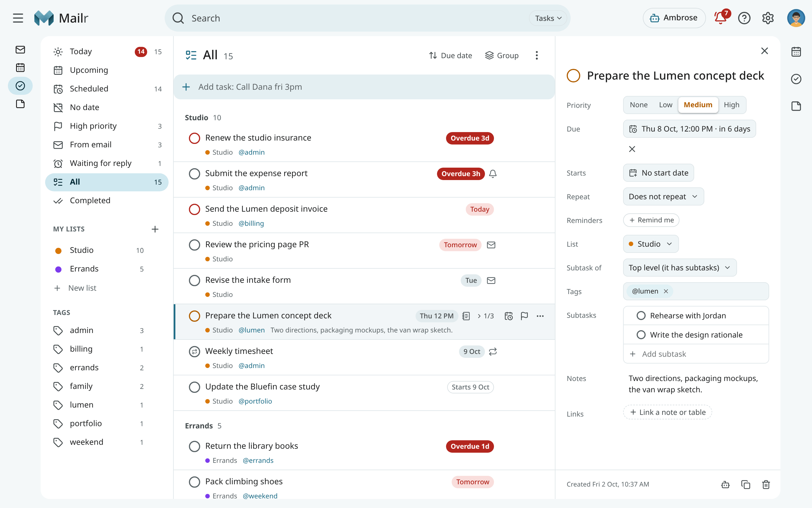The image size is (812, 508).
Task: Open the All list three-dot overflow menu
Action: [537, 55]
